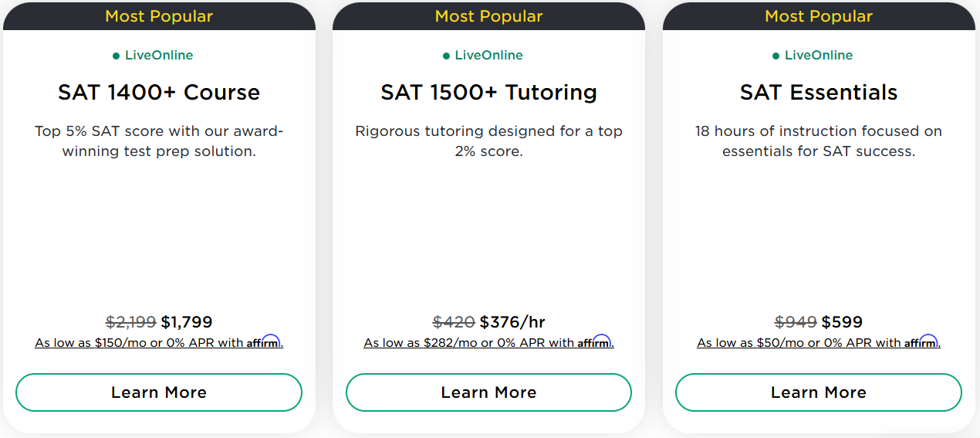Click green LiveOnline dot in SAT Essentials card
The image size is (980, 438).
tap(776, 56)
